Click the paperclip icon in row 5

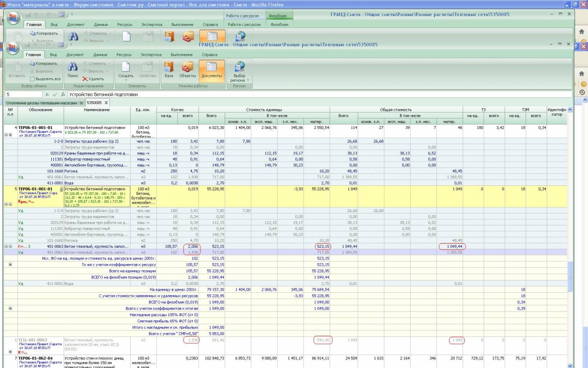[62, 189]
